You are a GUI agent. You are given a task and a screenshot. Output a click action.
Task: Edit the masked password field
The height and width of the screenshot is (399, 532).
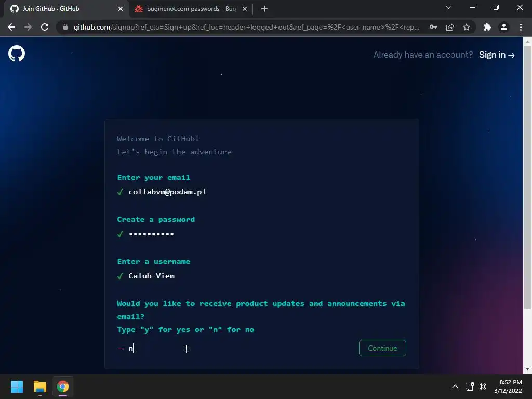point(151,234)
